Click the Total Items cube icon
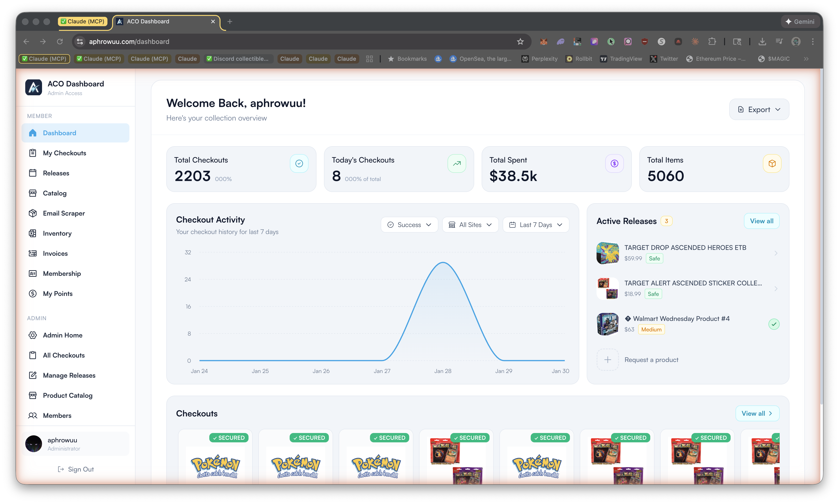 tap(772, 163)
